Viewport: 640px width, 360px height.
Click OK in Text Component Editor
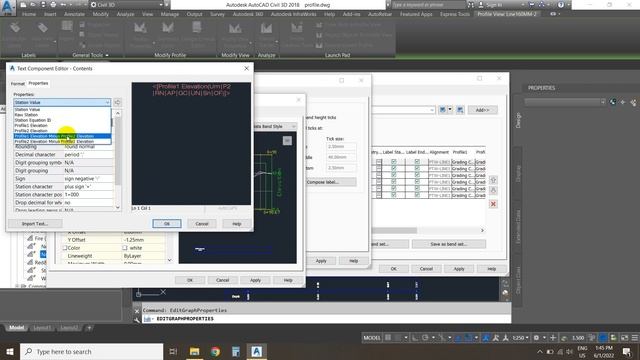[167, 224]
